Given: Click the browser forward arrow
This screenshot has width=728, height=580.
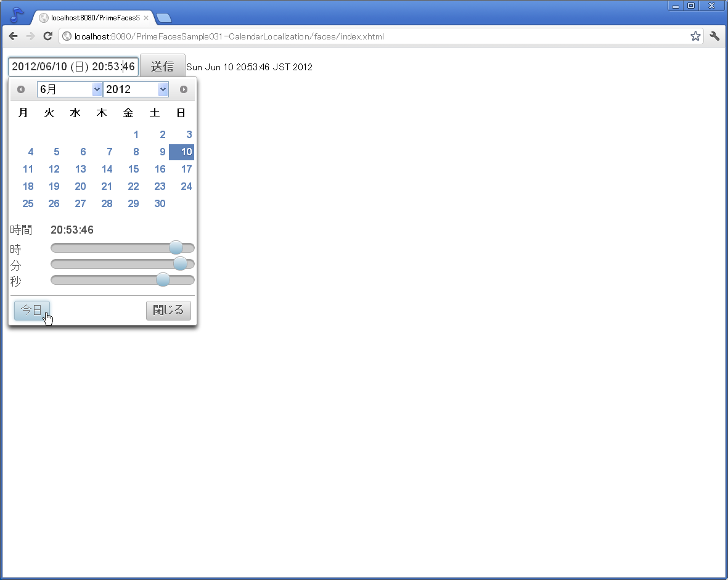Looking at the screenshot, I should pos(30,36).
